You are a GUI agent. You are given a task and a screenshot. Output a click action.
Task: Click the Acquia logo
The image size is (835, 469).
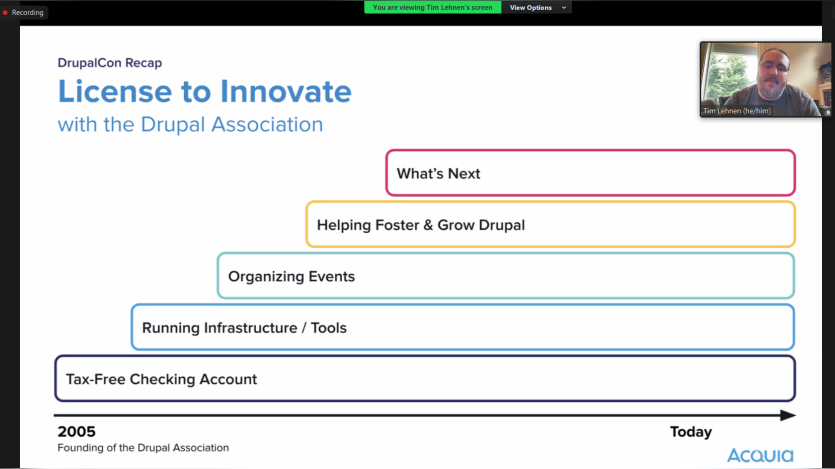click(760, 455)
